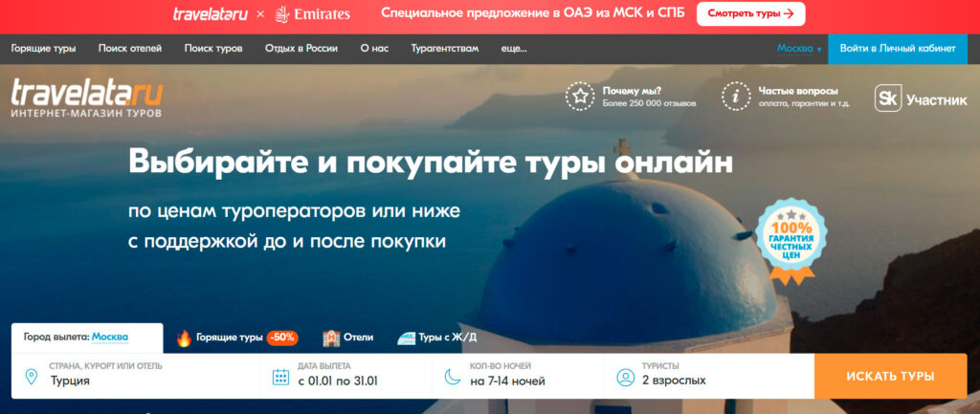980x414 pixels.
Task: Open Поиск туров in navigation bar
Action: [213, 49]
